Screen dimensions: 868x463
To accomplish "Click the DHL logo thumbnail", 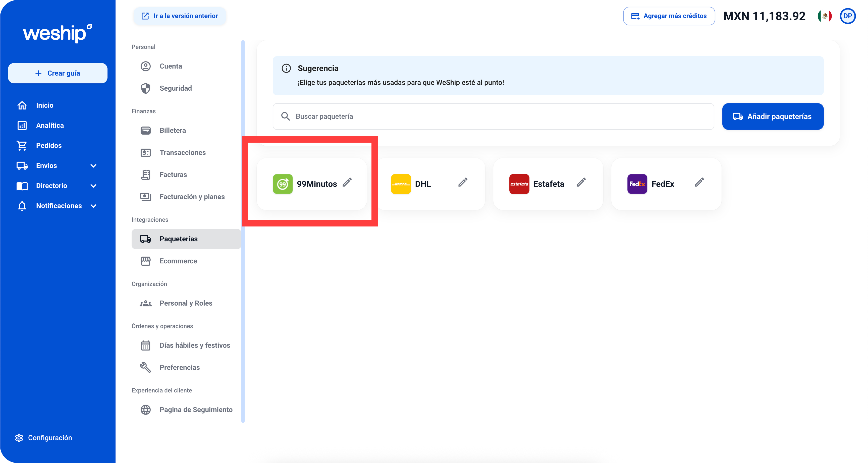I will (x=401, y=184).
